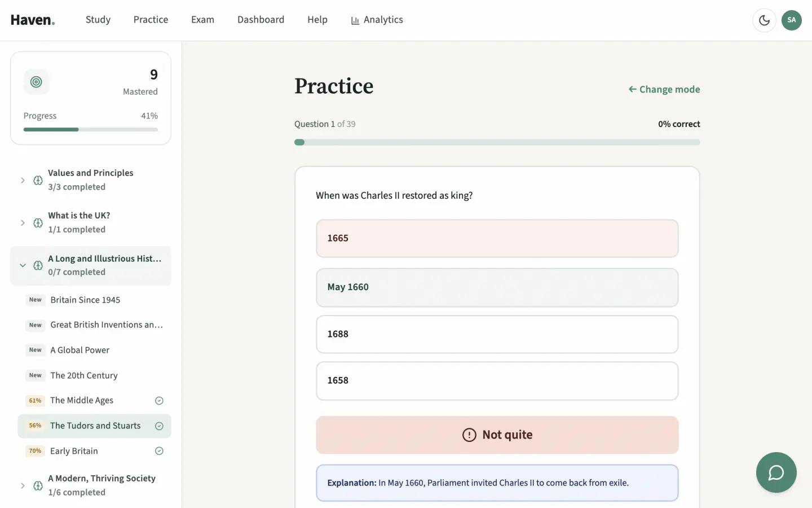Click the Change mode link
Viewport: 812px width, 508px height.
pos(664,89)
